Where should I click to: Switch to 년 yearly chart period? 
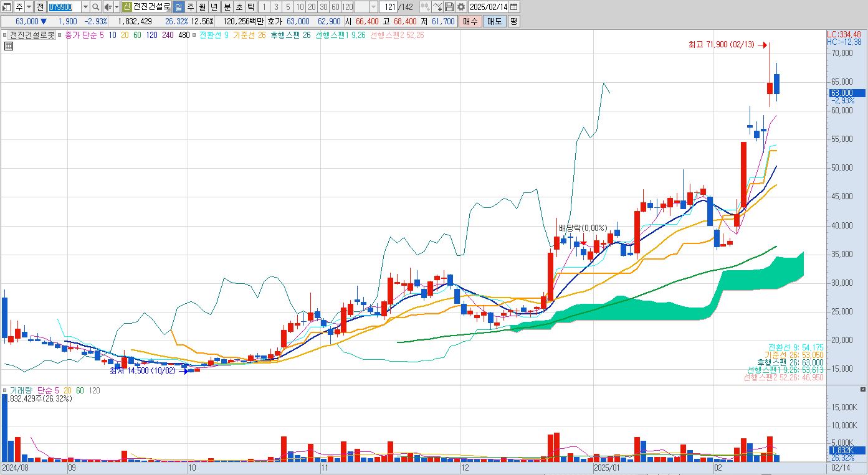point(214,7)
